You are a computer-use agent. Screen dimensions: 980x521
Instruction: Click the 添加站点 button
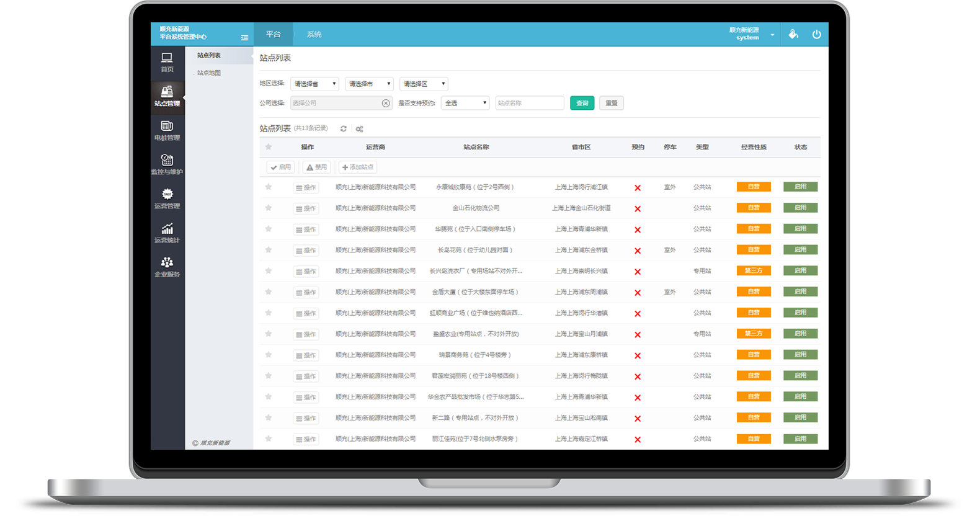(358, 167)
